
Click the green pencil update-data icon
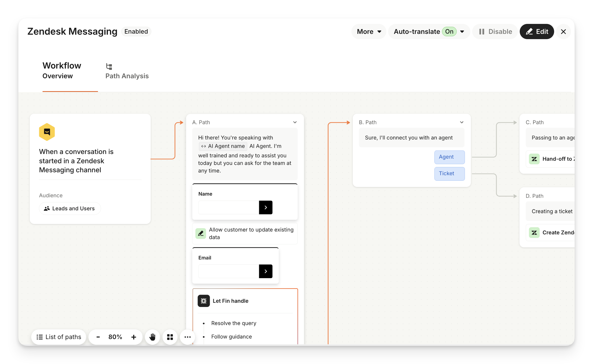pyautogui.click(x=201, y=233)
